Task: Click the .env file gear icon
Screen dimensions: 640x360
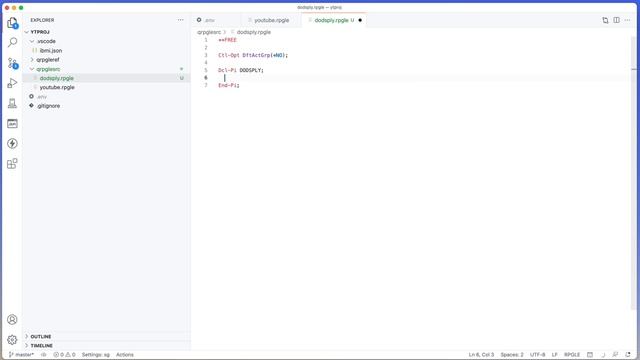Action: point(31,96)
